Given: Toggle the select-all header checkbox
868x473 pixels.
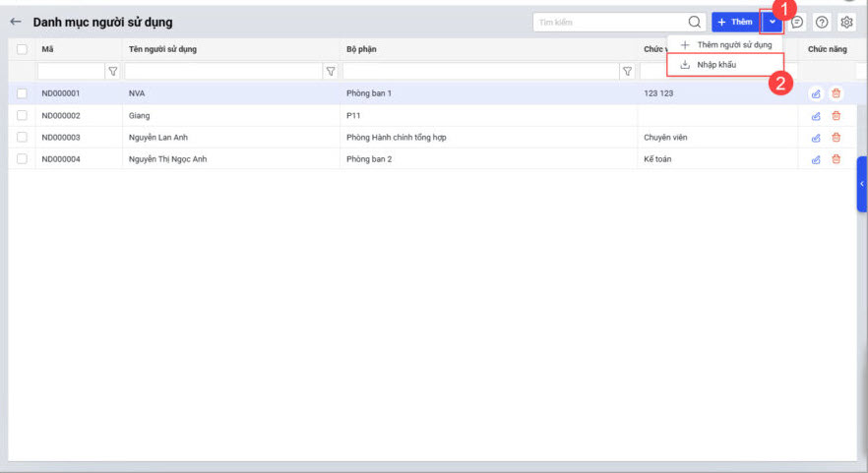Looking at the screenshot, I should (22, 49).
